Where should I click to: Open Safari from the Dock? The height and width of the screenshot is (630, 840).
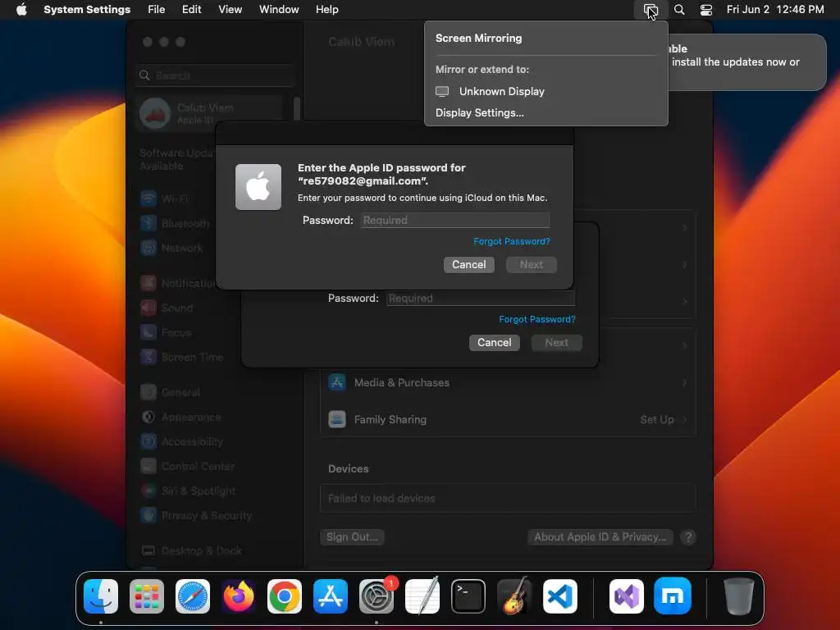pyautogui.click(x=193, y=596)
